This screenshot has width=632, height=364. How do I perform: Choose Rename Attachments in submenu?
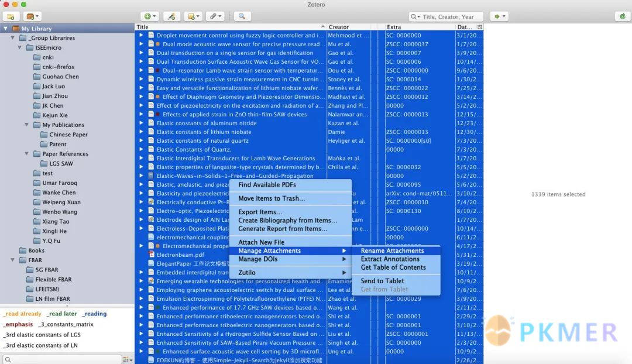pos(396,250)
